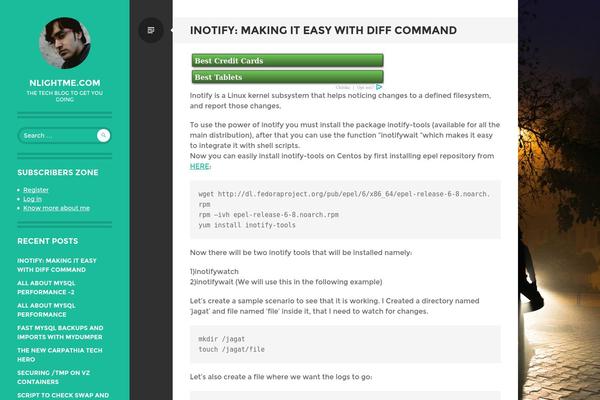Open The New Carpathia Tech Hero post
Screen dimensions: 600x400
point(60,355)
